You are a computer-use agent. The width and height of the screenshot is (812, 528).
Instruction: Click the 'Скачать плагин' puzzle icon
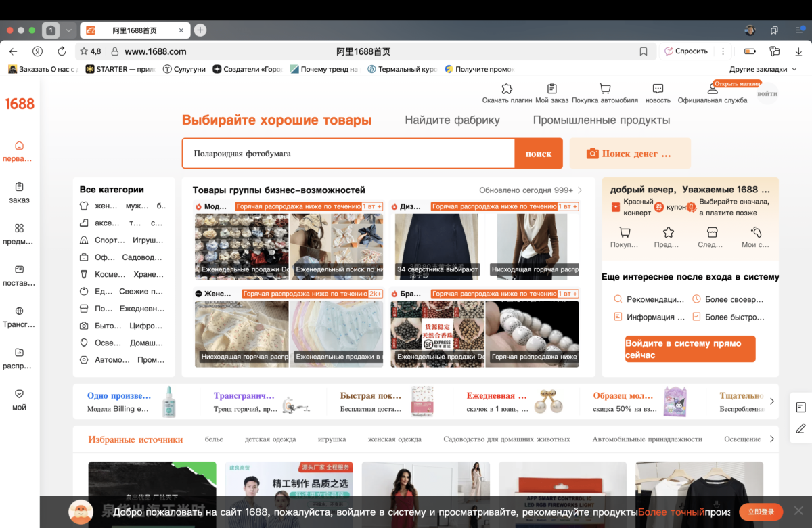click(507, 89)
